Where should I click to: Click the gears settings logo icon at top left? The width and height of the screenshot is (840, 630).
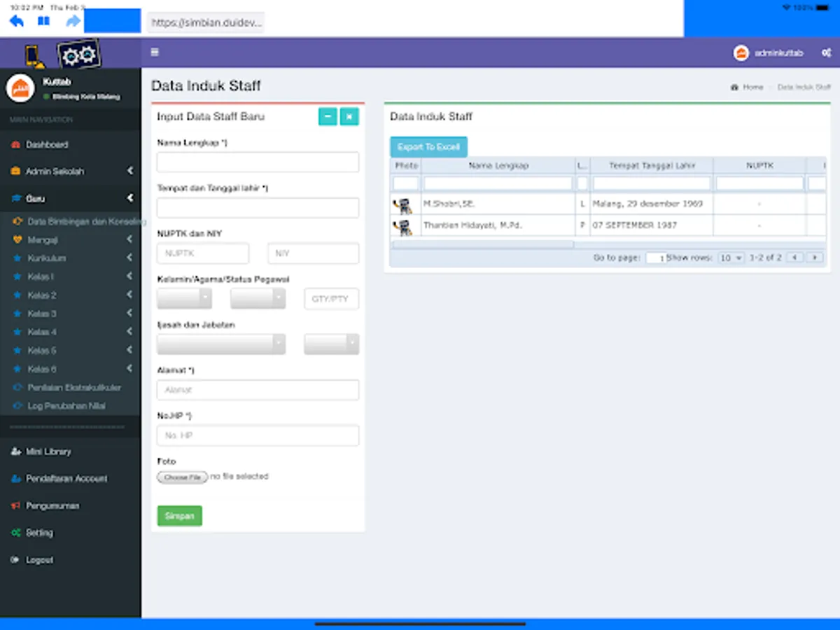[78, 55]
